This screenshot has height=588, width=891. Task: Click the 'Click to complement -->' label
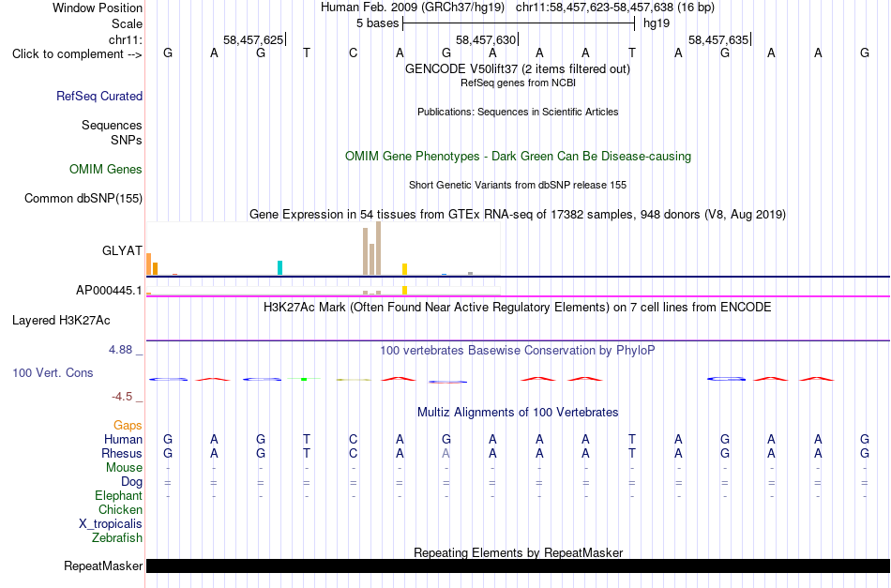pos(77,54)
